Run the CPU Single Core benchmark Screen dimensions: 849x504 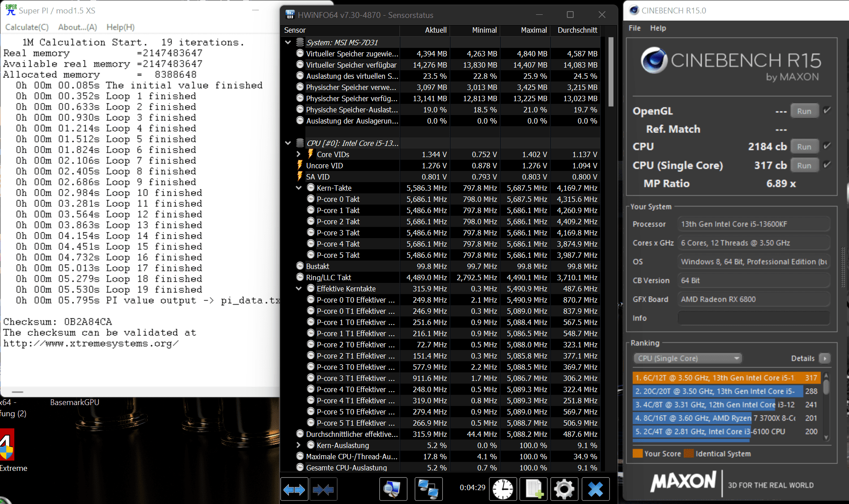(x=804, y=165)
